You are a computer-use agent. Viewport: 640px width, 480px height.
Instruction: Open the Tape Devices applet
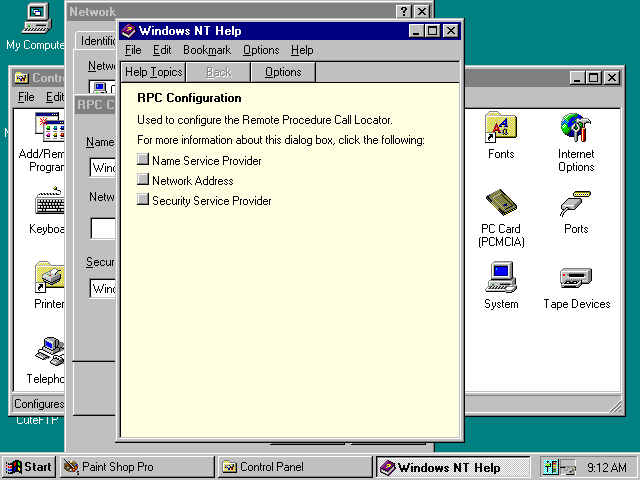point(576,278)
